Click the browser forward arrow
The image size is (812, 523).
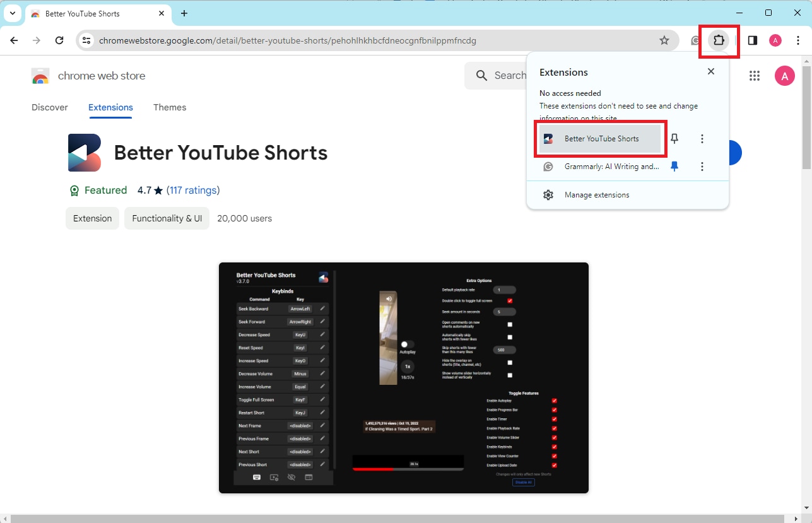click(x=37, y=40)
